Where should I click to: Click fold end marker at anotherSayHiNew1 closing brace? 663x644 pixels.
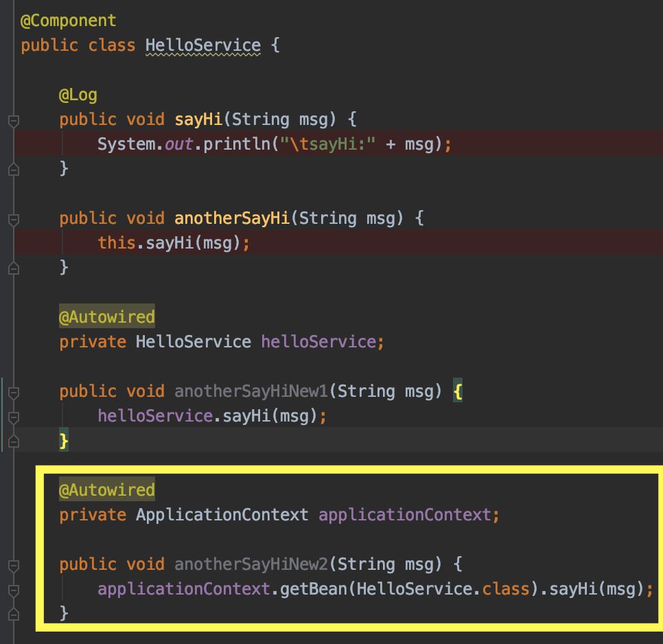(x=14, y=441)
